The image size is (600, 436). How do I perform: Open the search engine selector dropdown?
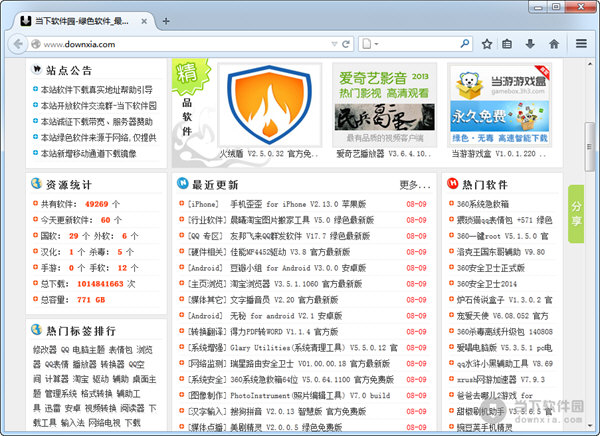pos(370,44)
